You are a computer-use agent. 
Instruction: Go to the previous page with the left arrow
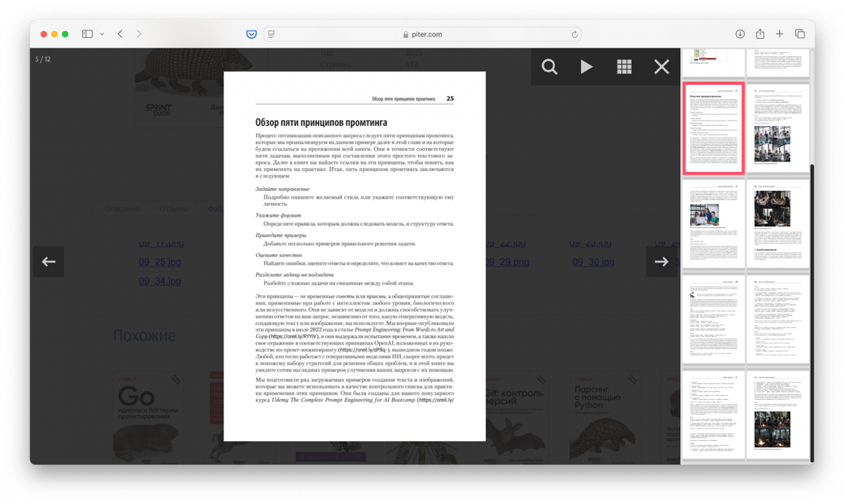48,261
